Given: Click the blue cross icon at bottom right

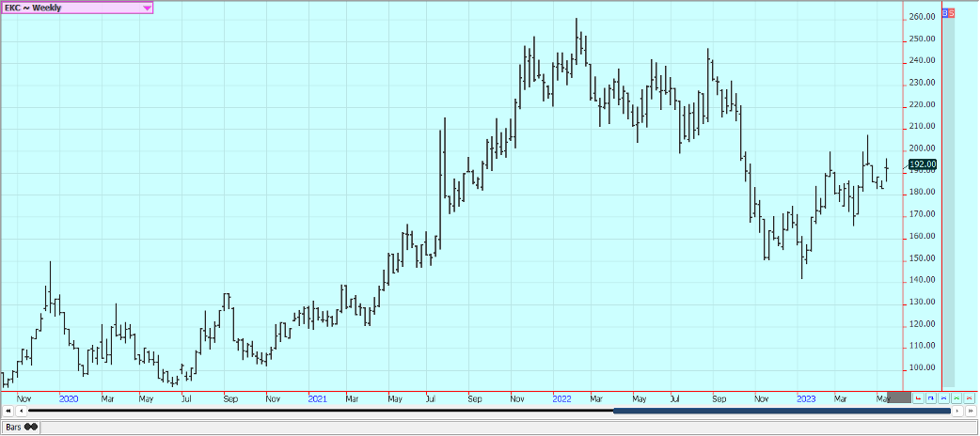Looking at the screenshot, I should point(943,398).
